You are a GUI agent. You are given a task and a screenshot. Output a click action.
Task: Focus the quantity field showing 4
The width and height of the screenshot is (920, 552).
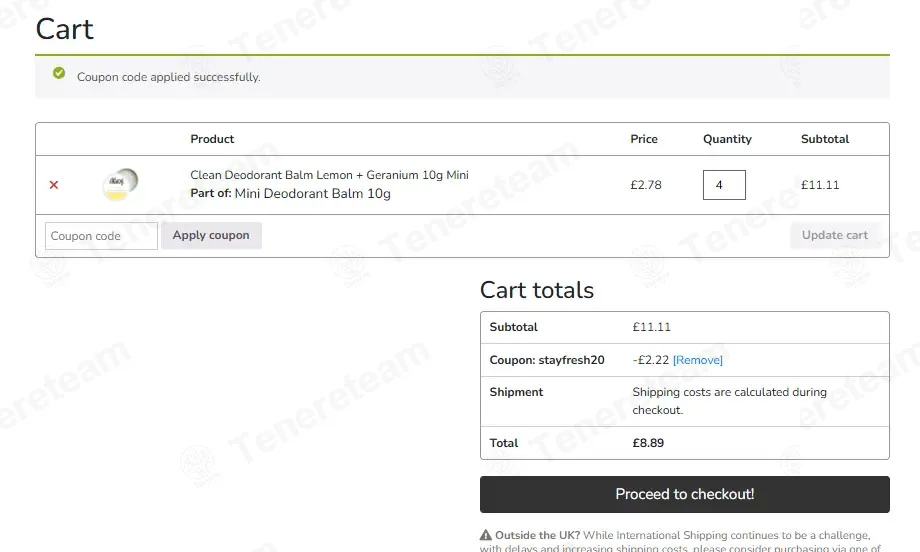[x=724, y=185]
